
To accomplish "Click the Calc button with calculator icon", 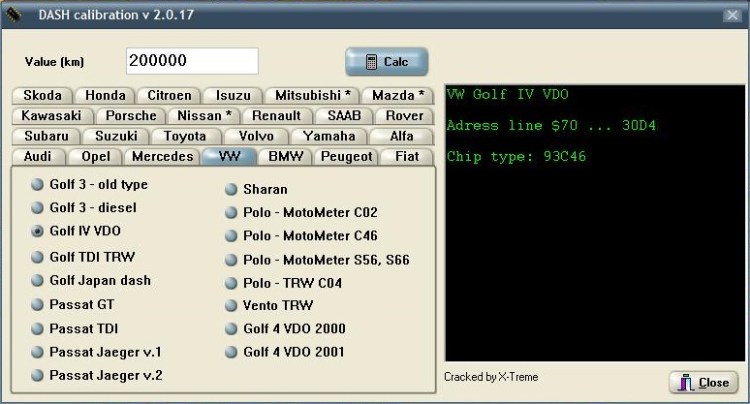I will [386, 61].
